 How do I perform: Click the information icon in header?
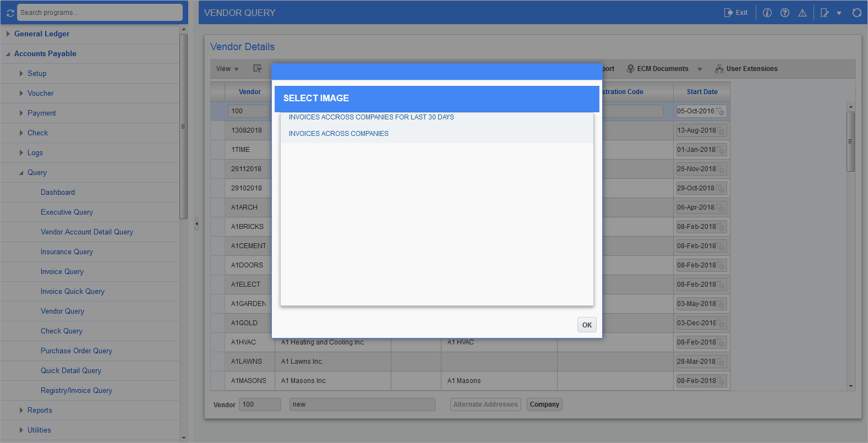pos(767,13)
